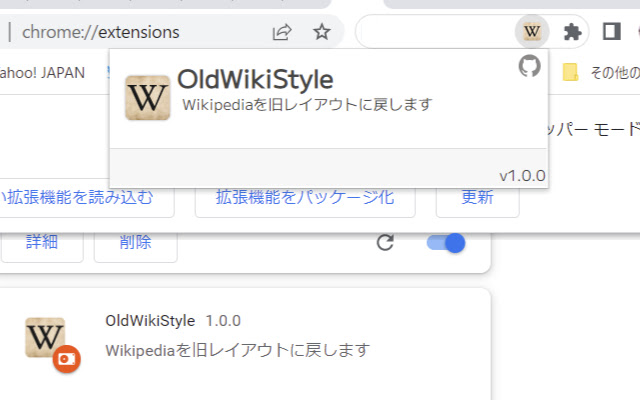Toggle the browser side panel icon

coord(611,32)
